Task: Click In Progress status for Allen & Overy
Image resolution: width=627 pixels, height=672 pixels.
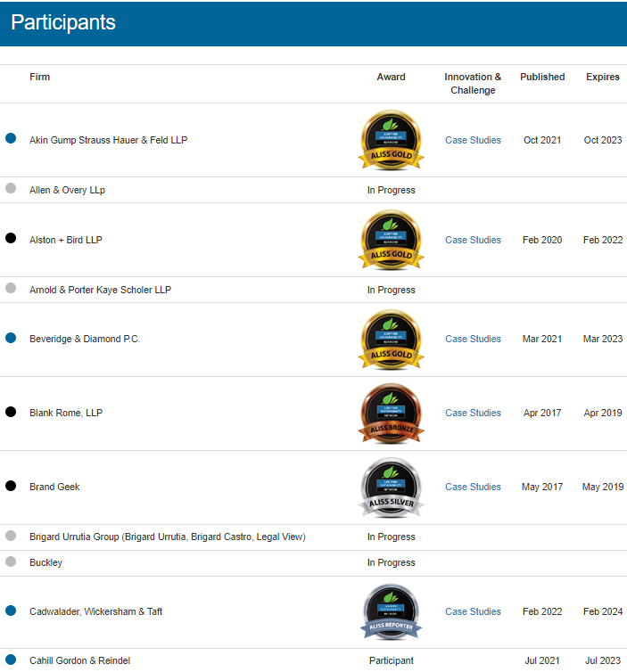Action: (392, 190)
